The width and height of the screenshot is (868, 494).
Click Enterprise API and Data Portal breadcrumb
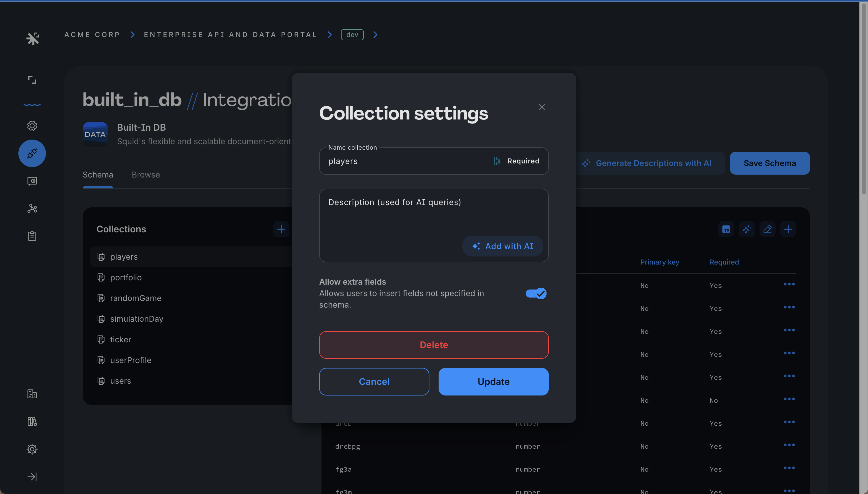pos(230,34)
